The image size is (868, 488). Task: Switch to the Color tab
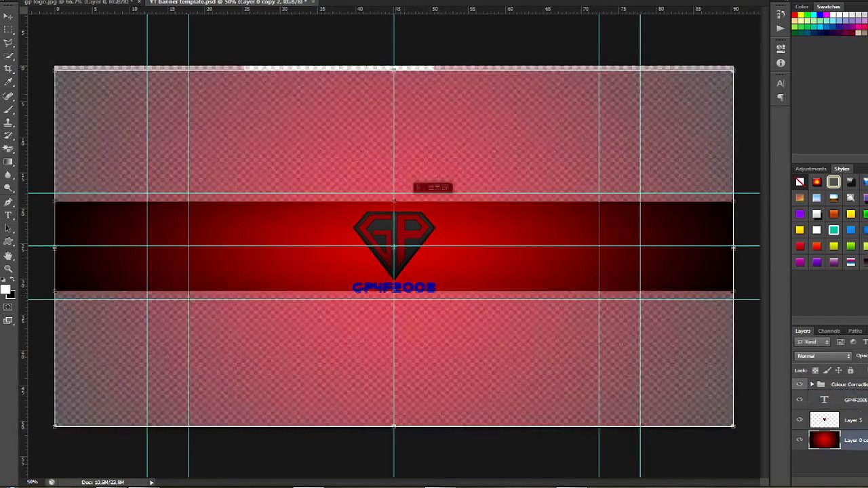(x=802, y=7)
